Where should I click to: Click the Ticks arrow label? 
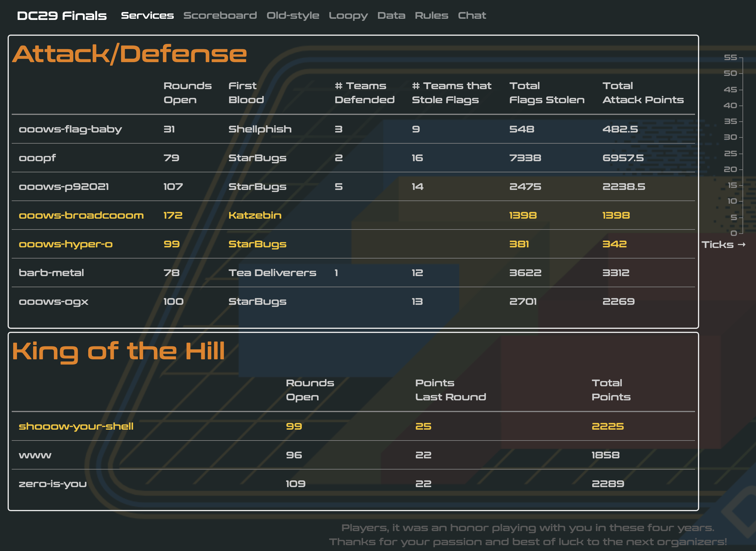click(723, 244)
